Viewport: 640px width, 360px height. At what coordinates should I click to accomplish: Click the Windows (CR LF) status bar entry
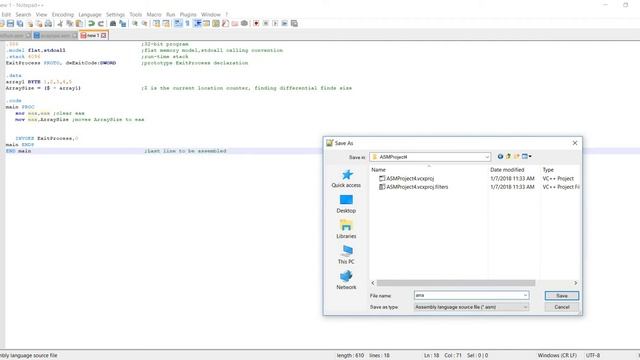(557, 356)
